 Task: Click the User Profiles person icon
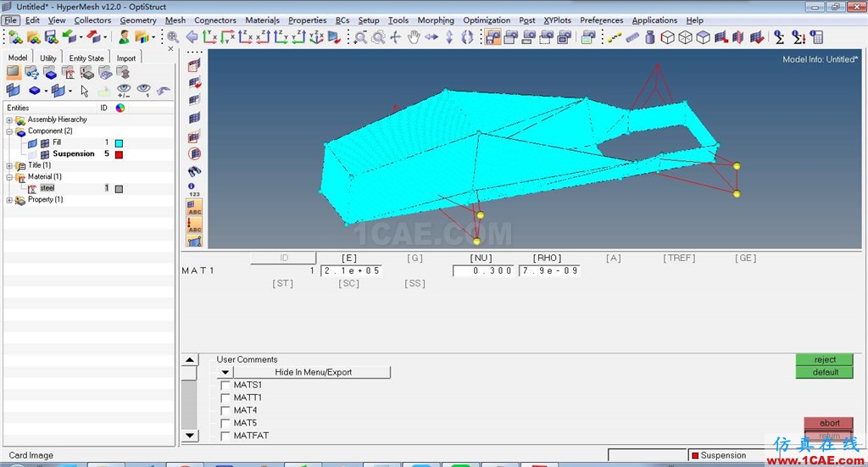click(x=124, y=37)
